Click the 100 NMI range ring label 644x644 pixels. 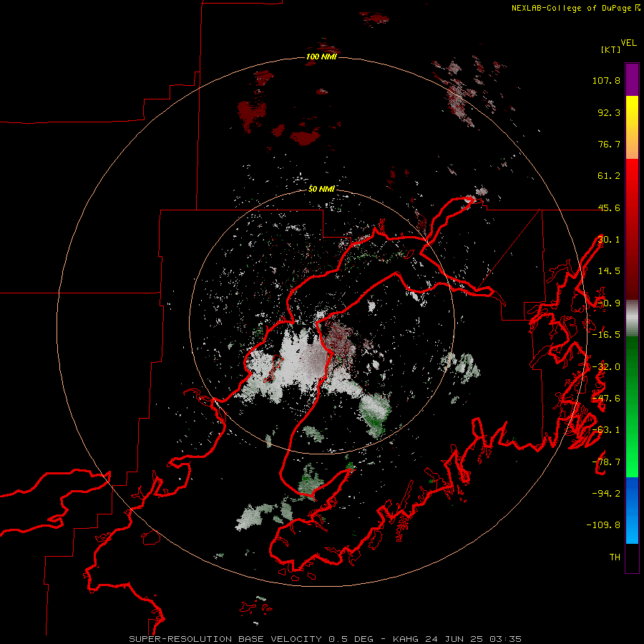[321, 57]
